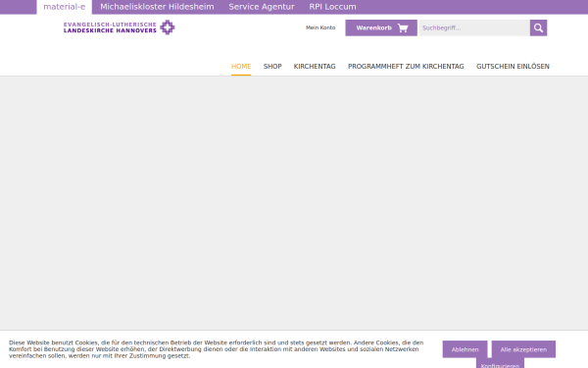
Task: Go to the RPI Loccum tab
Action: 332,7
